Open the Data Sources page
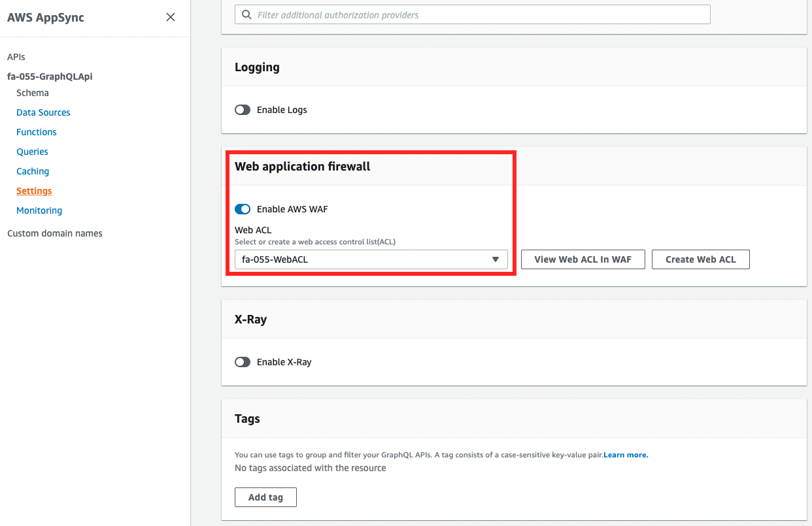 pyautogui.click(x=43, y=112)
